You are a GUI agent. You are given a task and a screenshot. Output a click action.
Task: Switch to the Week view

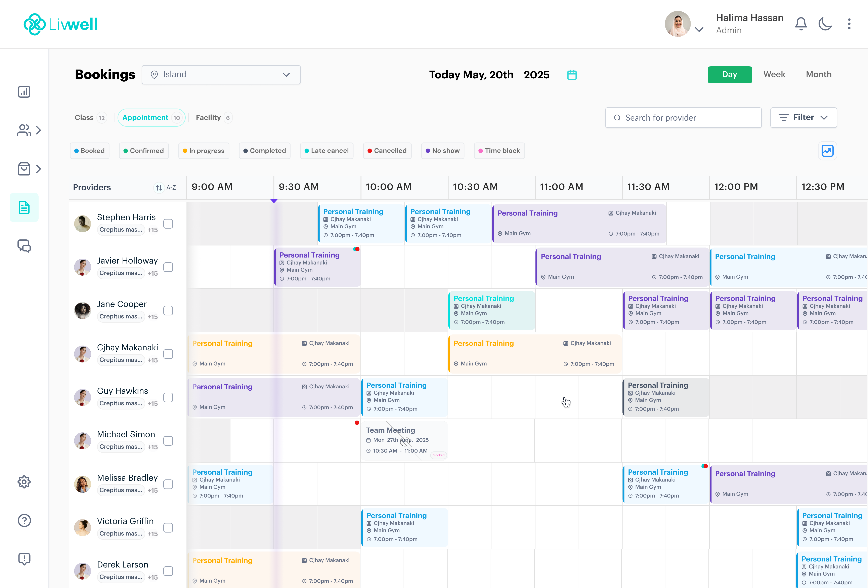click(x=774, y=74)
